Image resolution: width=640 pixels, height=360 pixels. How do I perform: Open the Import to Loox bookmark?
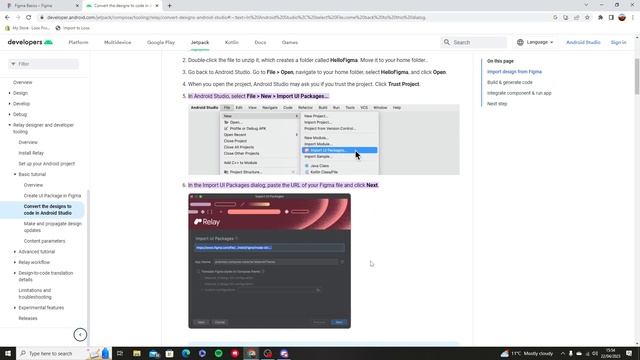click(72, 28)
